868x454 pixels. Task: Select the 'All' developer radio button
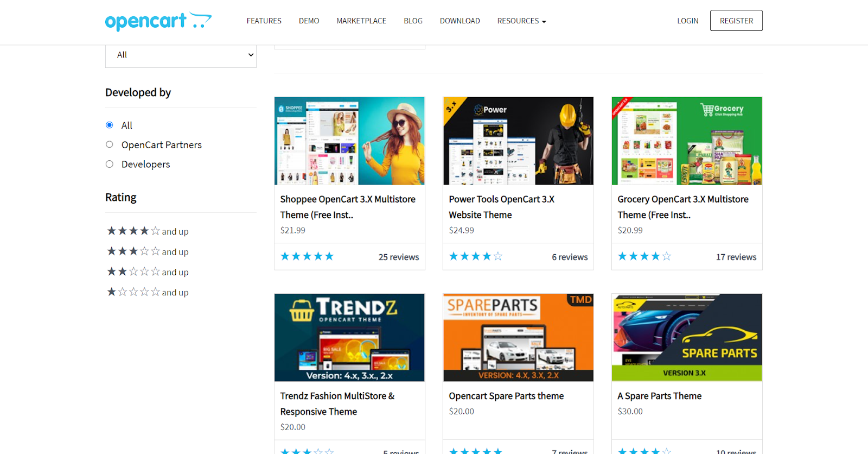(110, 125)
